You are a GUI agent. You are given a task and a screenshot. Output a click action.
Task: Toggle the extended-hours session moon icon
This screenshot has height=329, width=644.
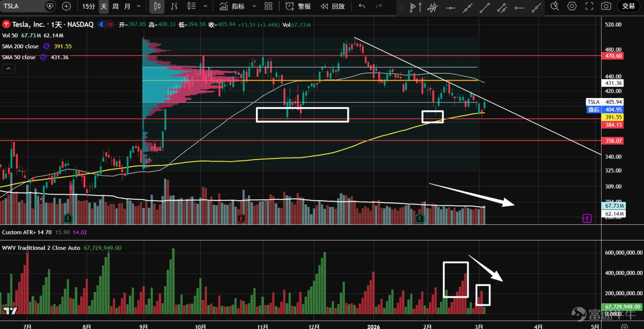pos(102,25)
